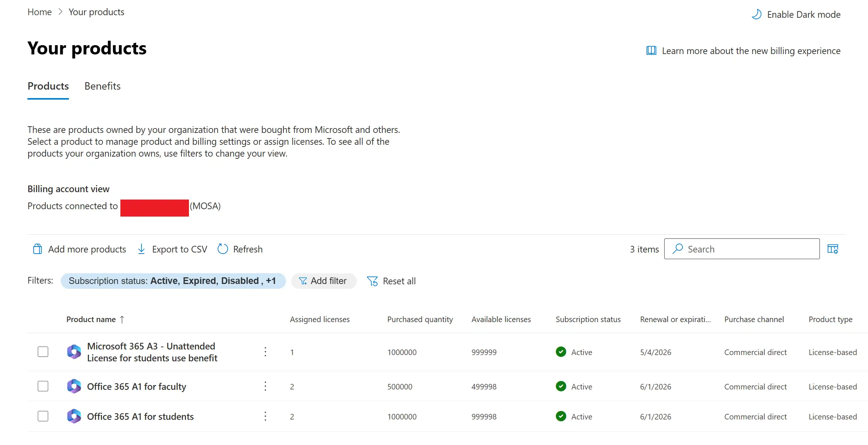
Task: Select checkbox for Office 365 A1 students
Action: (43, 416)
